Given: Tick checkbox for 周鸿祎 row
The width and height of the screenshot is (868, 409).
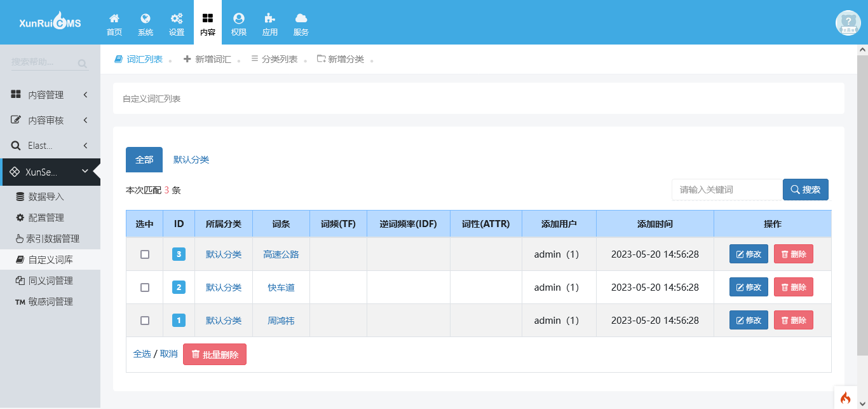Looking at the screenshot, I should [145, 320].
